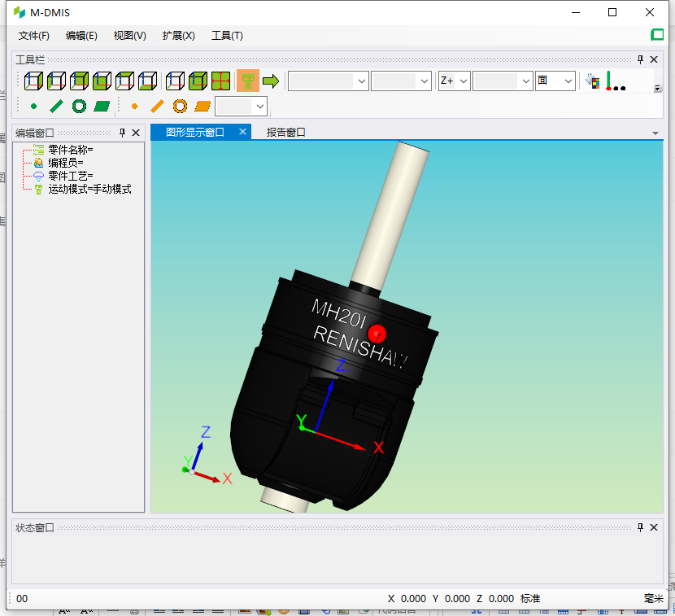The image size is (675, 616).
Task: Click the color palette icon in toolbar
Action: (x=593, y=81)
